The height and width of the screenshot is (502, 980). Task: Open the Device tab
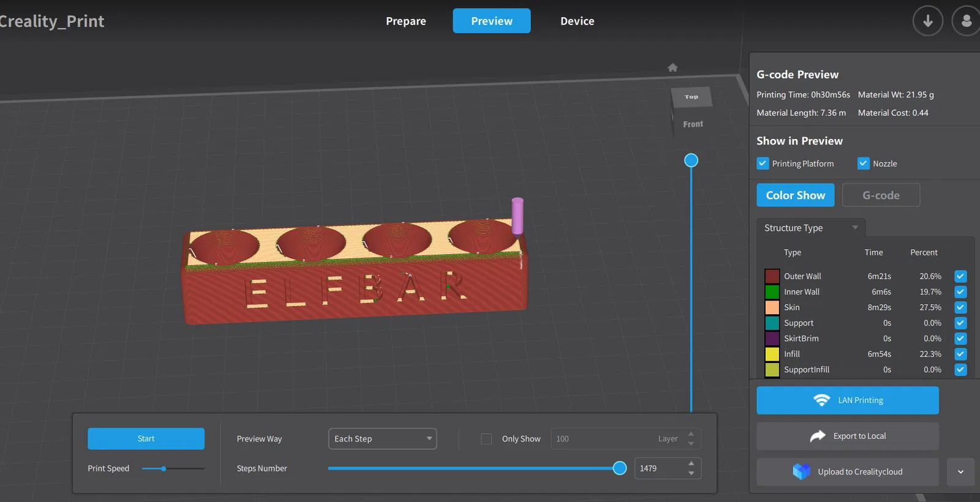point(577,21)
